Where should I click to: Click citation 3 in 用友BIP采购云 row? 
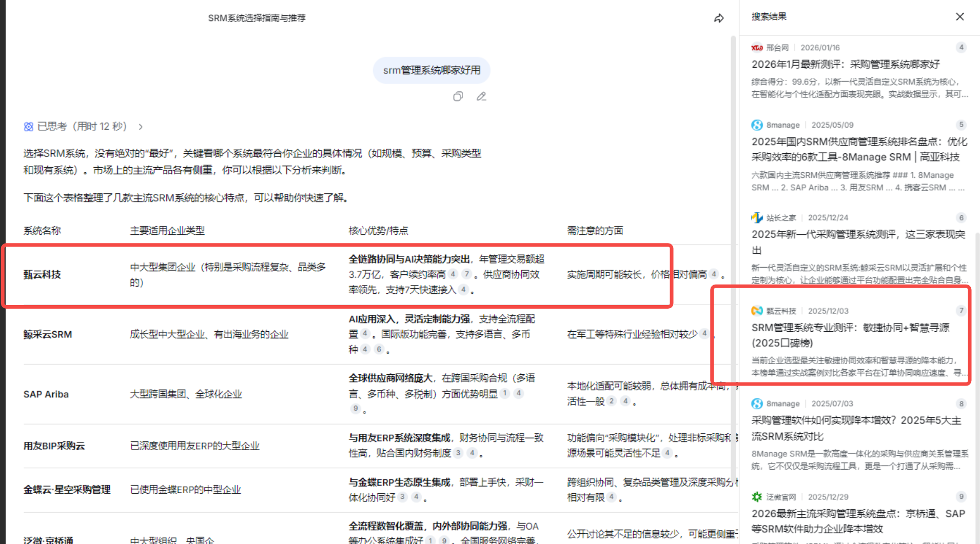point(458,453)
